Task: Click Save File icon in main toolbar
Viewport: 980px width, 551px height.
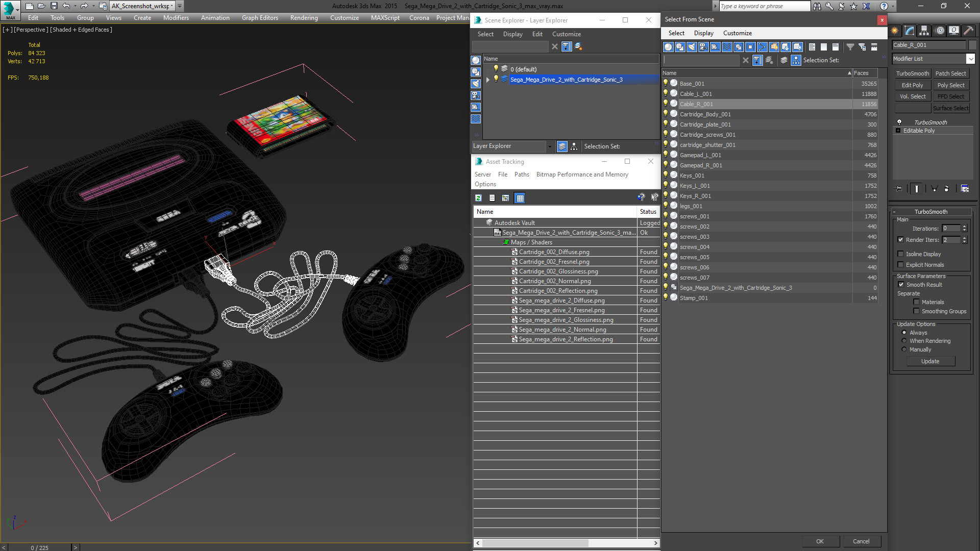Action: [54, 6]
